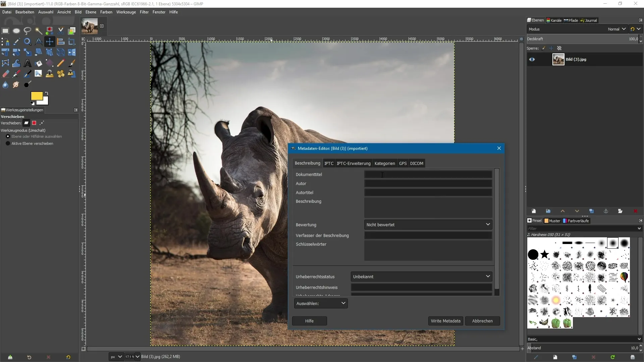Open the px unit dropdown in status bar

(116, 357)
